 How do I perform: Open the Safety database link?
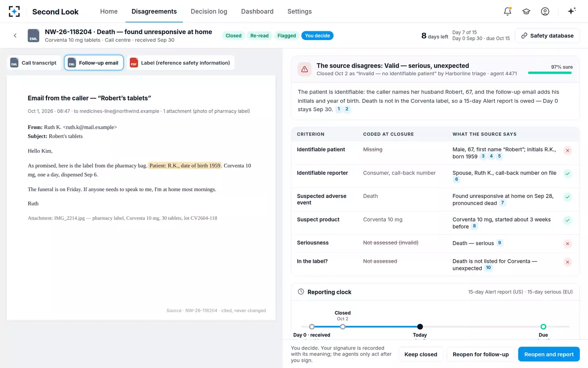[x=547, y=36]
